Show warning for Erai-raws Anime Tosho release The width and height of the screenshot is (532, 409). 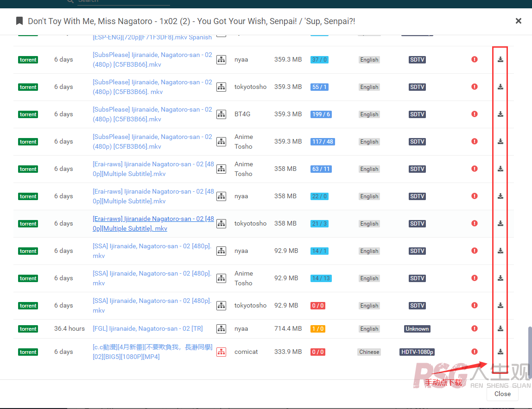(475, 169)
